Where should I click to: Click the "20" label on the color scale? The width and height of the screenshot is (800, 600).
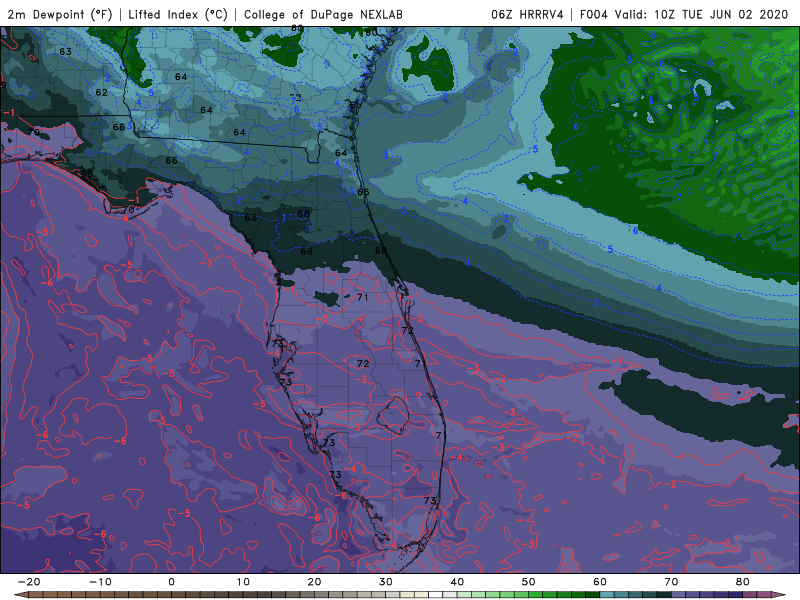(314, 582)
